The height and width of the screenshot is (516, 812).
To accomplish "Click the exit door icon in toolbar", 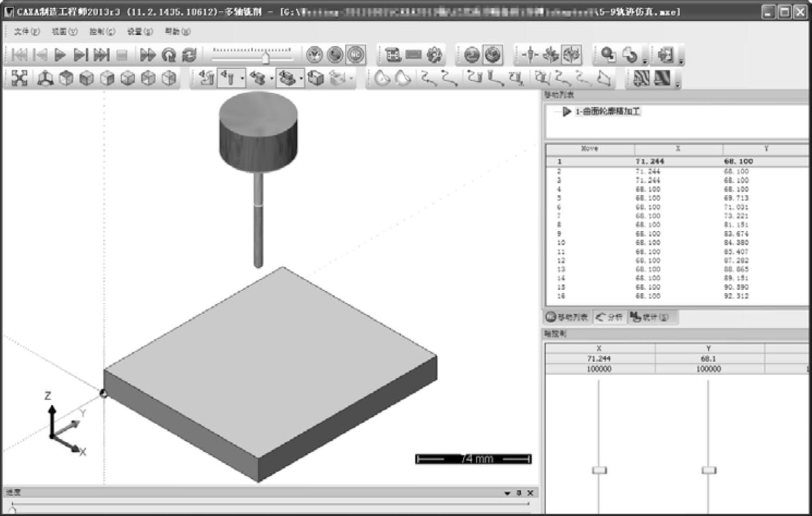I will [666, 55].
